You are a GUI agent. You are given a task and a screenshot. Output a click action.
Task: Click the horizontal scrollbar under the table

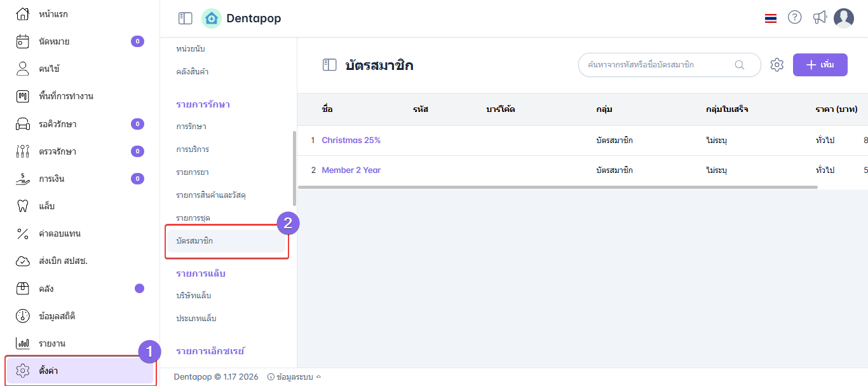coord(557,187)
